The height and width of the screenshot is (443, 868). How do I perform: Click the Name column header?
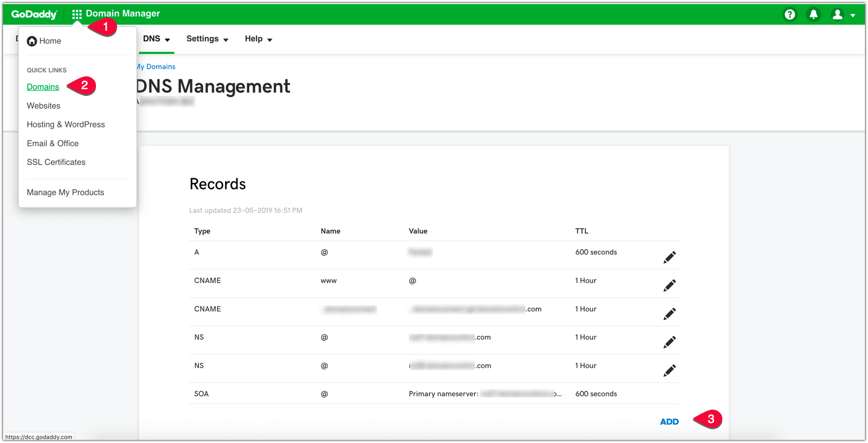click(330, 231)
